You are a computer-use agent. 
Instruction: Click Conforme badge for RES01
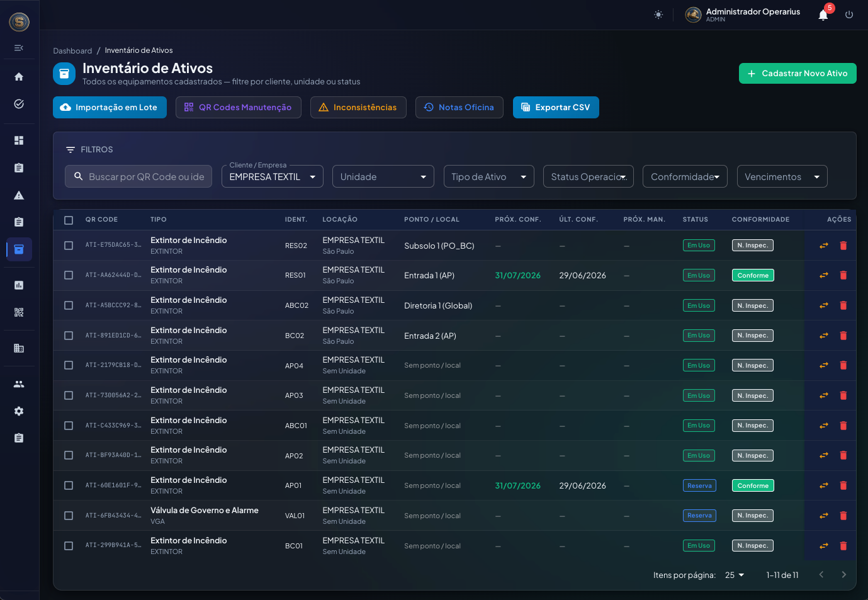[x=753, y=275]
